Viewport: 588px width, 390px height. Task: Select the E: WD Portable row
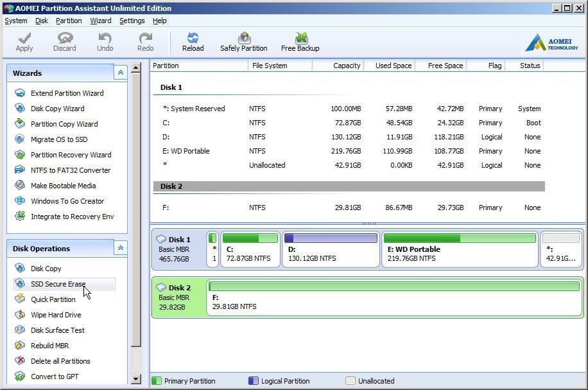click(x=349, y=151)
